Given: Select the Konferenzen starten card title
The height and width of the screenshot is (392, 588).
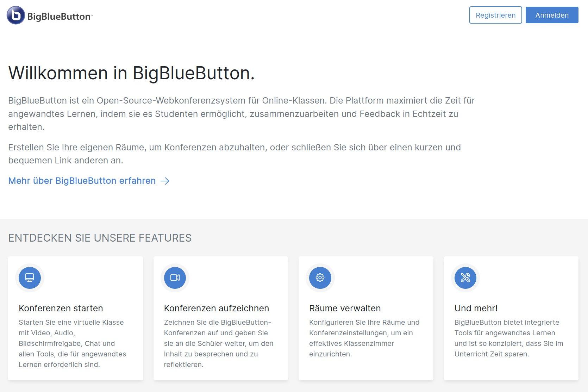Looking at the screenshot, I should (x=61, y=308).
